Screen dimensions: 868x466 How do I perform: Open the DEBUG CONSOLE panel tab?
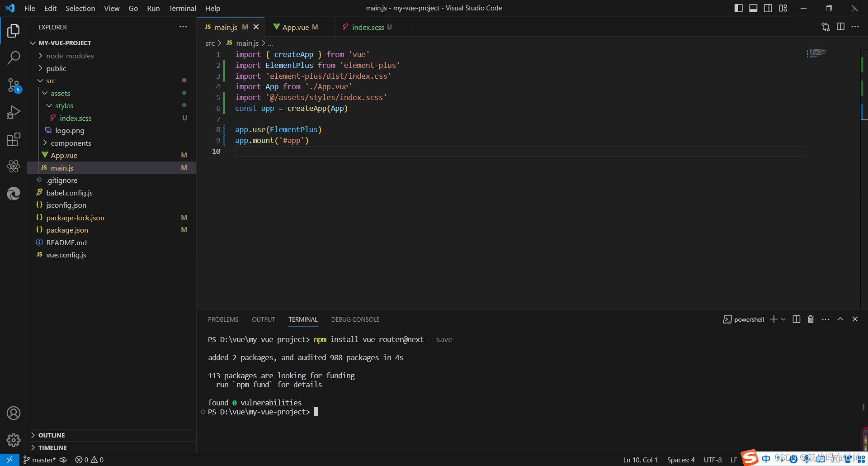coord(355,319)
